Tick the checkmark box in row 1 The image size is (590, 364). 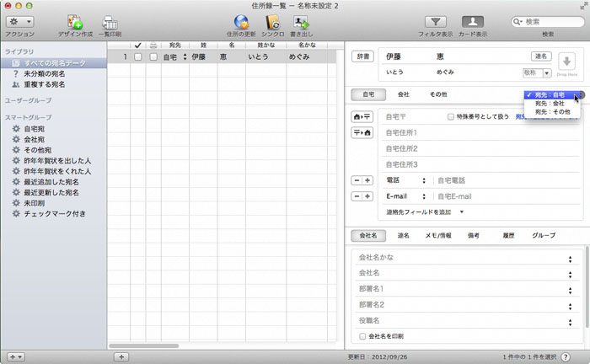pyautogui.click(x=137, y=57)
